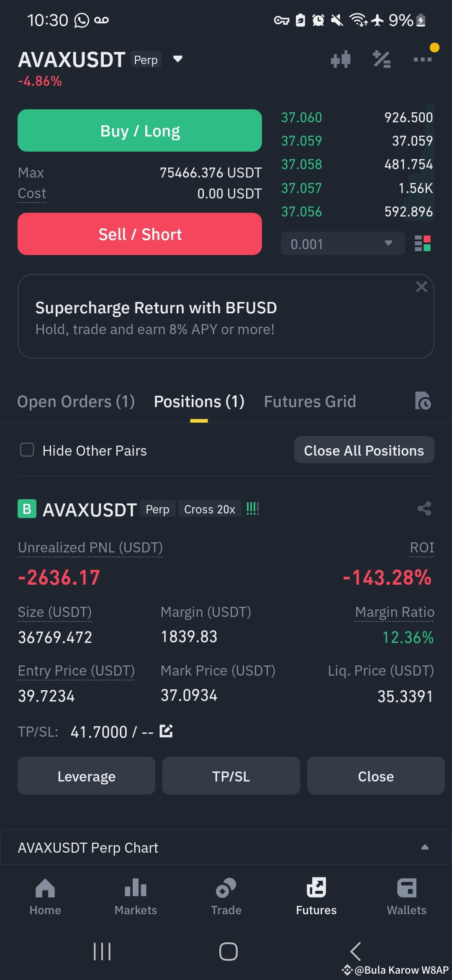This screenshot has height=980, width=452.
Task: Switch to the Futures Grid tab
Action: [310, 401]
